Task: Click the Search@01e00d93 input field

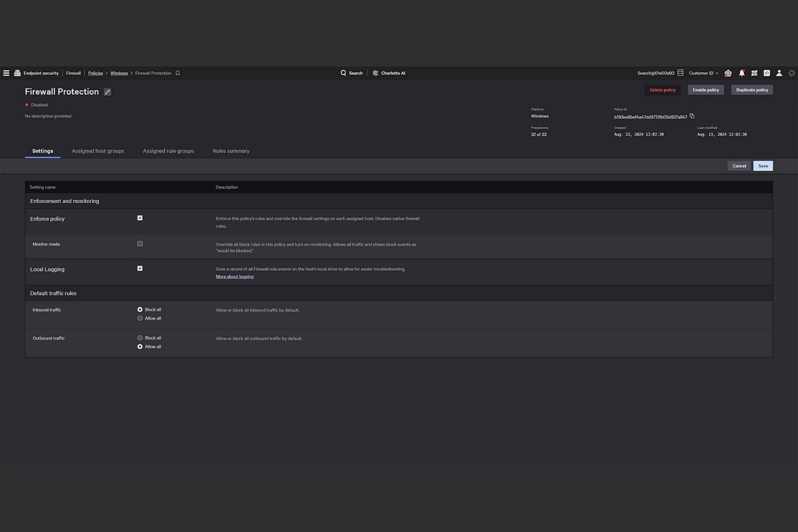Action: point(655,73)
